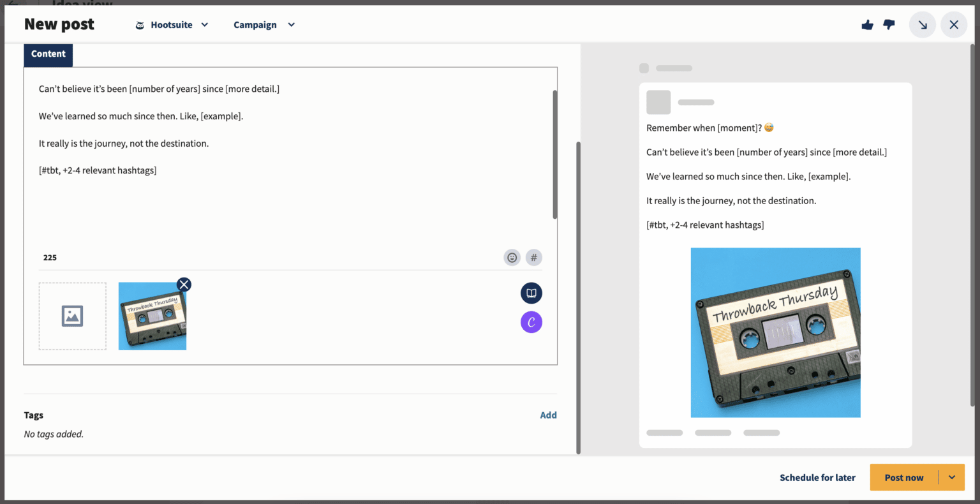Click Schedule for later
Screen dimensions: 980x504
[817, 477]
